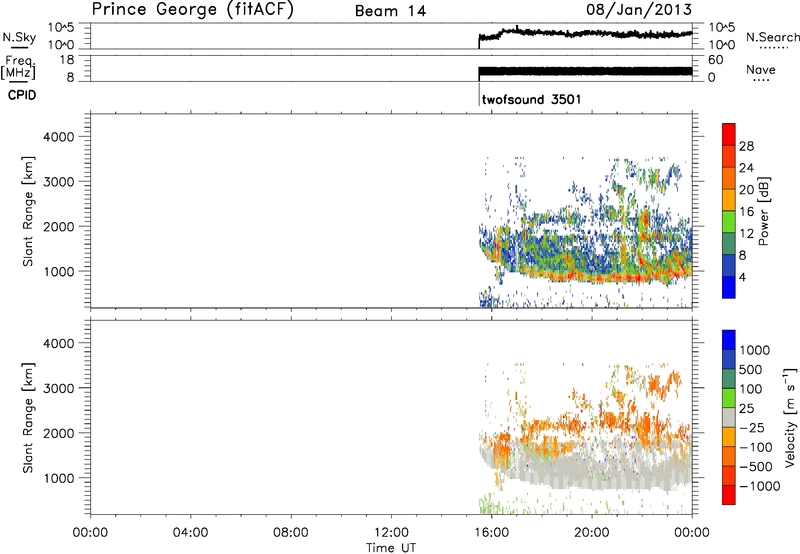This screenshot has height=554, width=800.
Task: Click the sky noise trace in N.Sky panel
Action: pyautogui.click(x=585, y=34)
